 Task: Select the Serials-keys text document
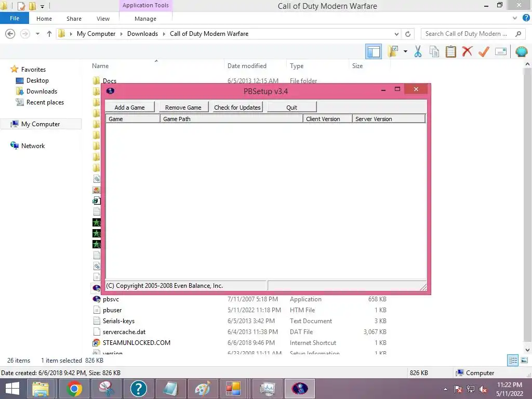pyautogui.click(x=118, y=321)
